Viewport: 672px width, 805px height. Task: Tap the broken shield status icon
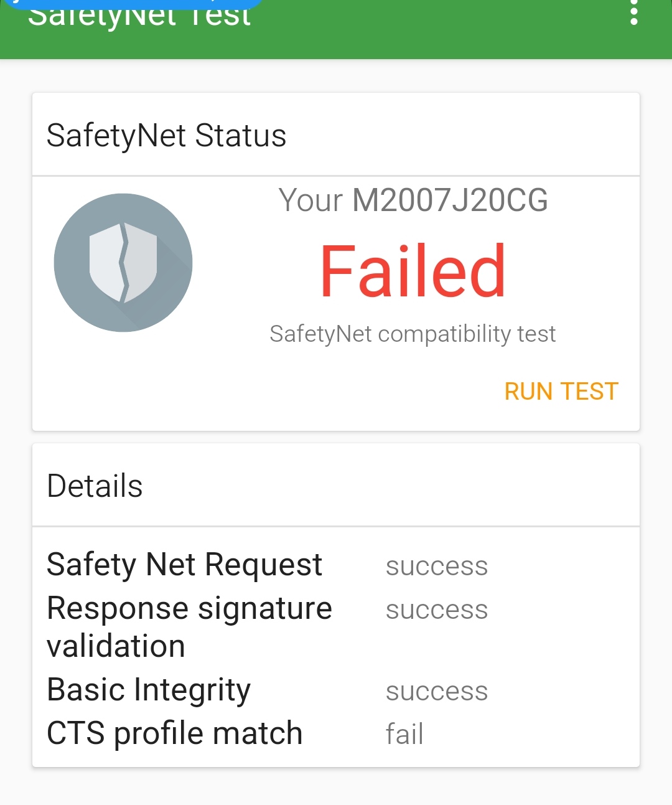(x=123, y=263)
